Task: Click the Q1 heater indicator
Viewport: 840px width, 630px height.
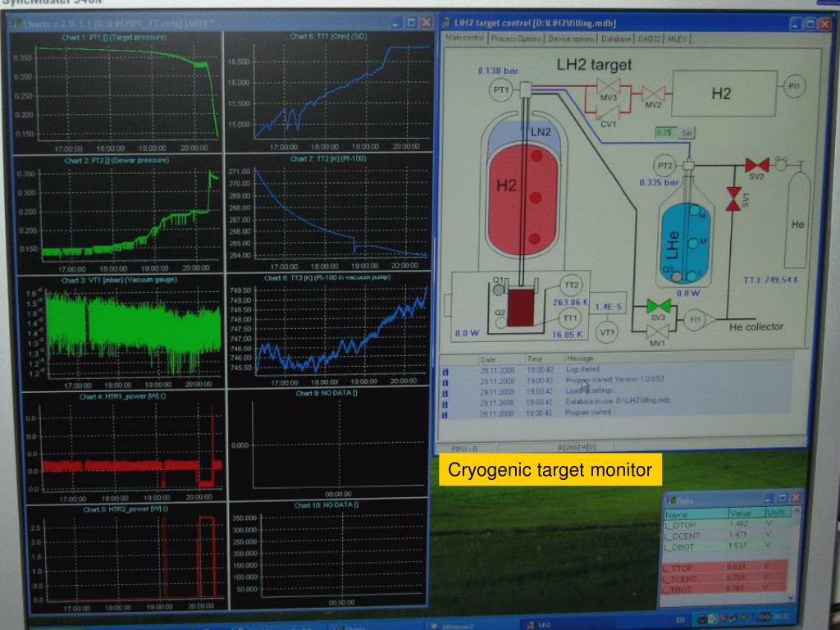Action: pyautogui.click(x=499, y=290)
